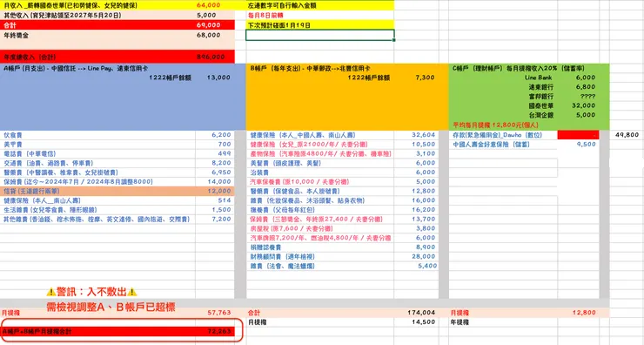Viewport: 644px width, 345px height.
Task: Select the 捐贈認養費 amount 8,900
Action: pos(425,247)
